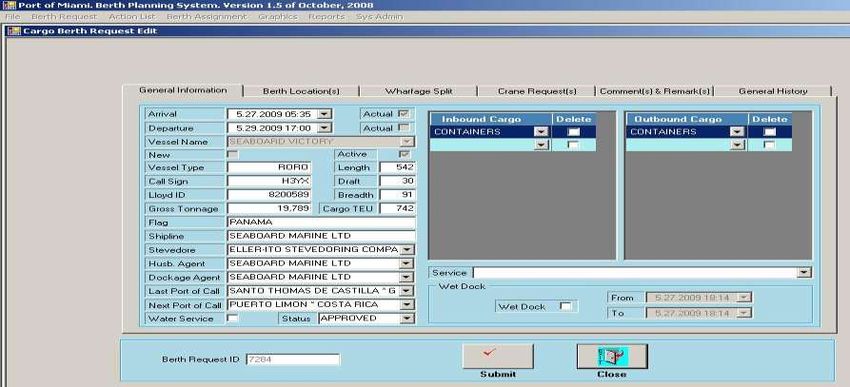850x387 pixels.
Task: Open the empty inbound cargo row dropdown
Action: 542,145
